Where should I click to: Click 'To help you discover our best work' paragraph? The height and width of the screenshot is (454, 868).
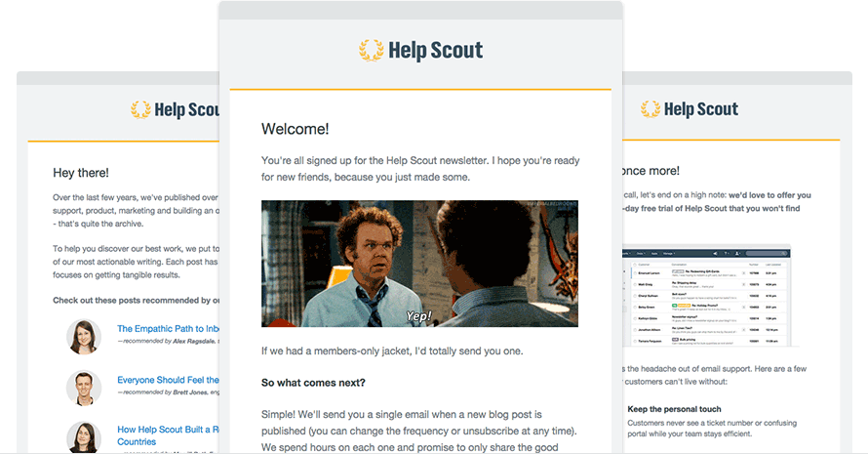pos(137,262)
